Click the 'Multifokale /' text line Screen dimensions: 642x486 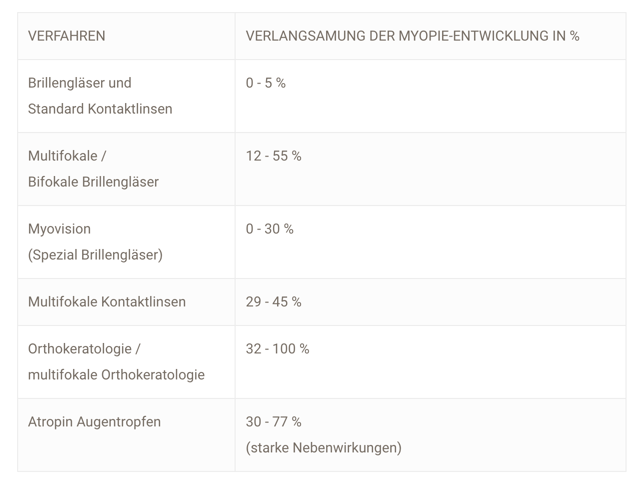click(x=67, y=156)
